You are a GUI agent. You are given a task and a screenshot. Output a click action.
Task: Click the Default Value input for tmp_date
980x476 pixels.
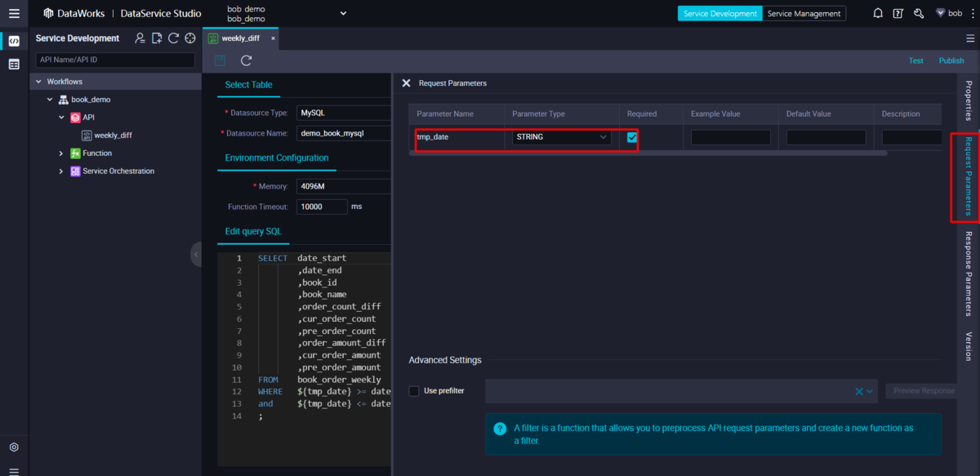tap(826, 137)
